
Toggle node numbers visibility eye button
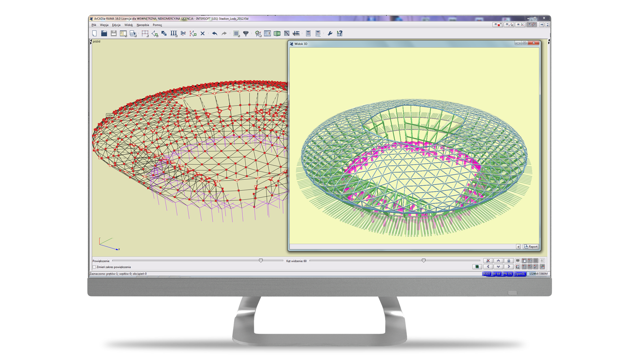[497, 25]
